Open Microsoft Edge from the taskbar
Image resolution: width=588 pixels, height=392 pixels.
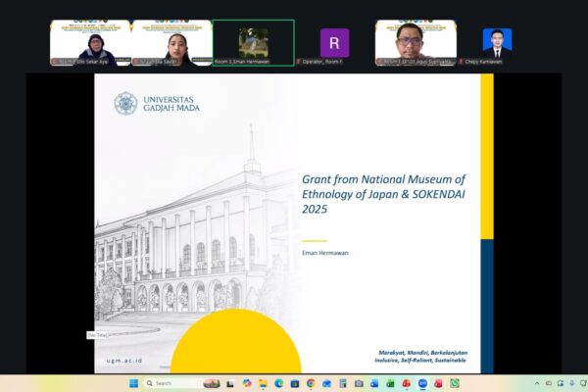279,383
